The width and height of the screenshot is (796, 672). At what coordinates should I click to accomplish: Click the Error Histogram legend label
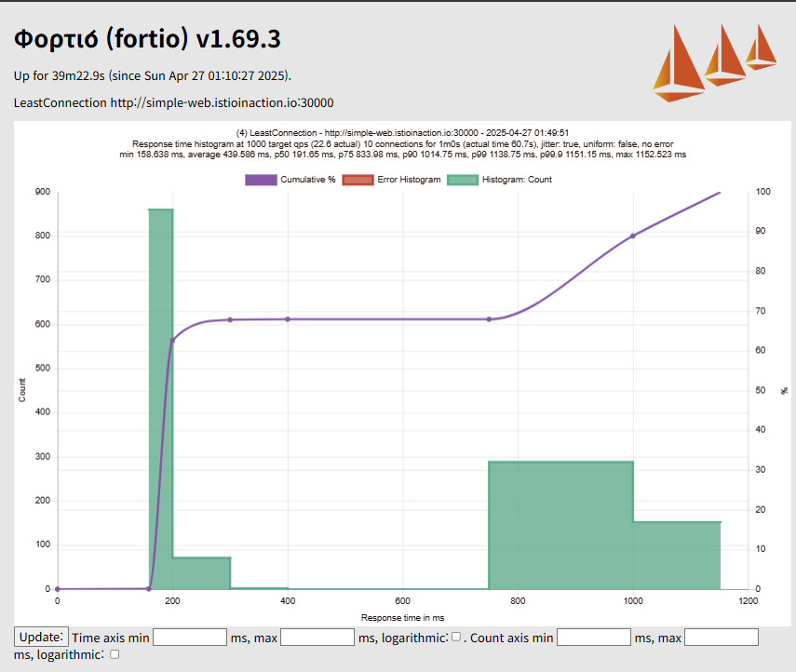tap(409, 180)
